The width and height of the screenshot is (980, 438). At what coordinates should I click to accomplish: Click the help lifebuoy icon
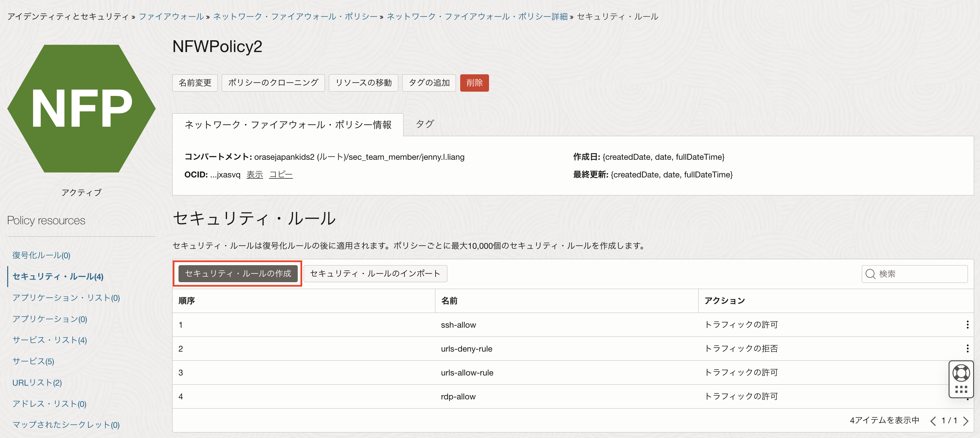[961, 373]
